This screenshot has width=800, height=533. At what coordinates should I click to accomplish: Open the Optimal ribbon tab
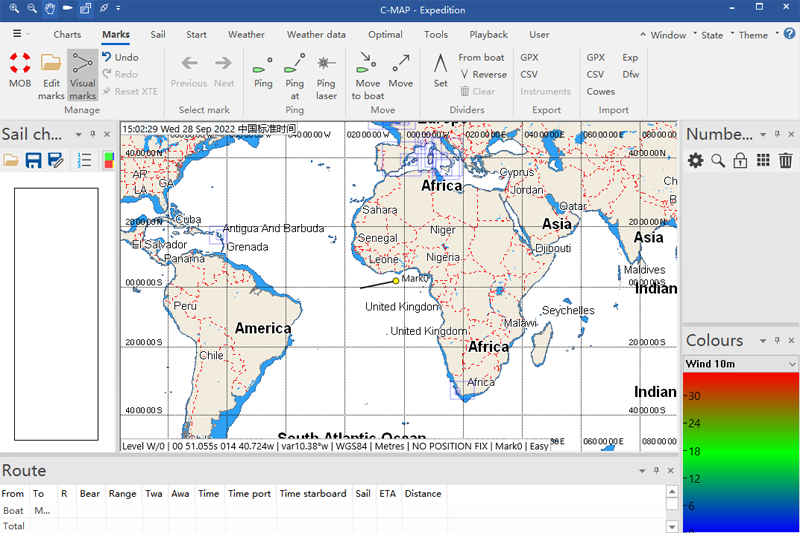coord(385,35)
